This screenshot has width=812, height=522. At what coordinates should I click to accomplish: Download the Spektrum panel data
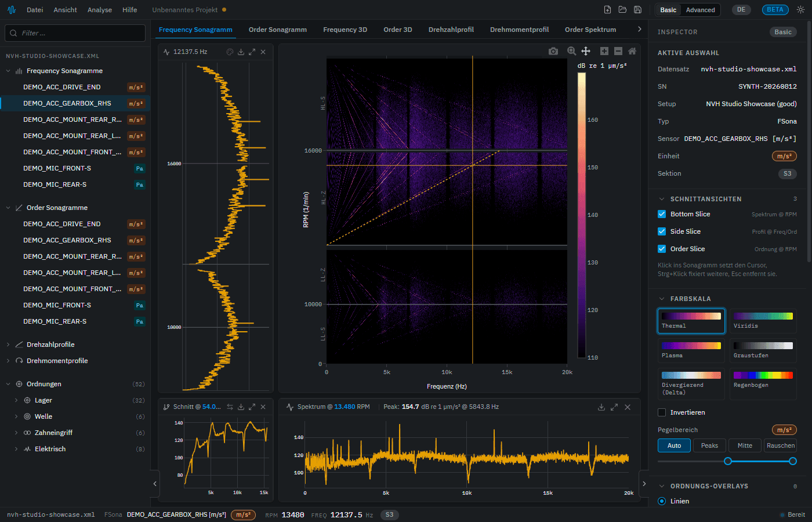point(601,407)
